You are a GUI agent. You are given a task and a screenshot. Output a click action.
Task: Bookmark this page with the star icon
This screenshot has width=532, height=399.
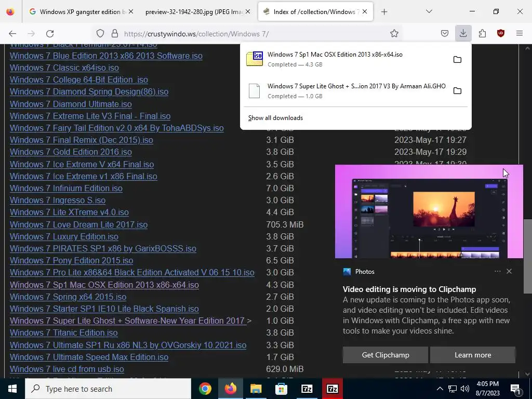point(394,34)
